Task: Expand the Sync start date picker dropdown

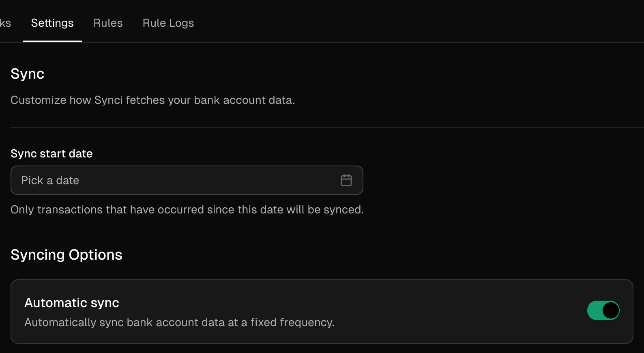Action: 187,180
